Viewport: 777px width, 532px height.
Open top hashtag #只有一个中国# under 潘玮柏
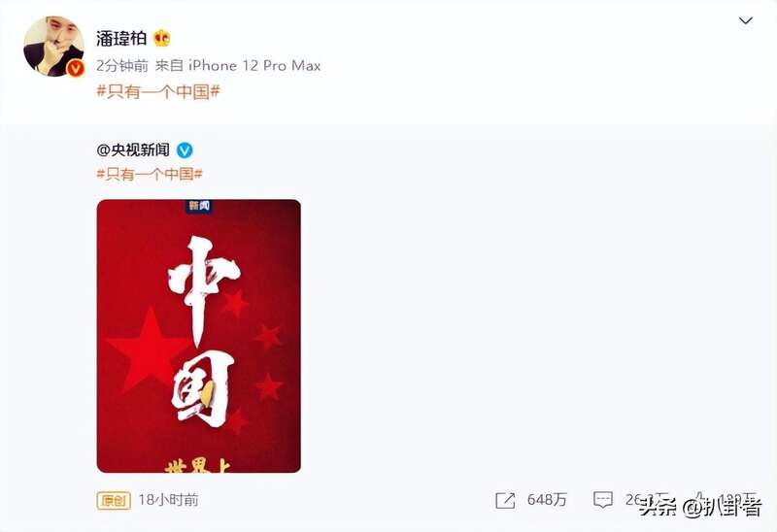[x=158, y=91]
